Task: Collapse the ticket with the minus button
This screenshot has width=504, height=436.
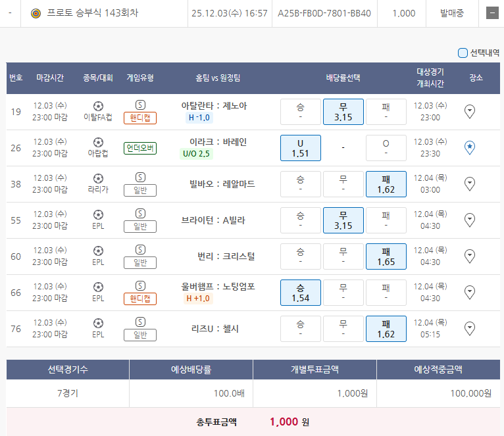Action: [x=491, y=13]
